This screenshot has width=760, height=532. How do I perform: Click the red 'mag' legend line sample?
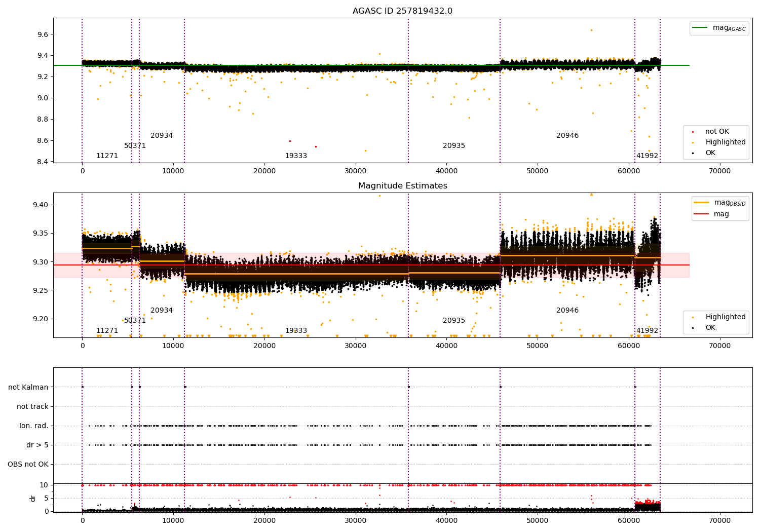pyautogui.click(x=702, y=214)
